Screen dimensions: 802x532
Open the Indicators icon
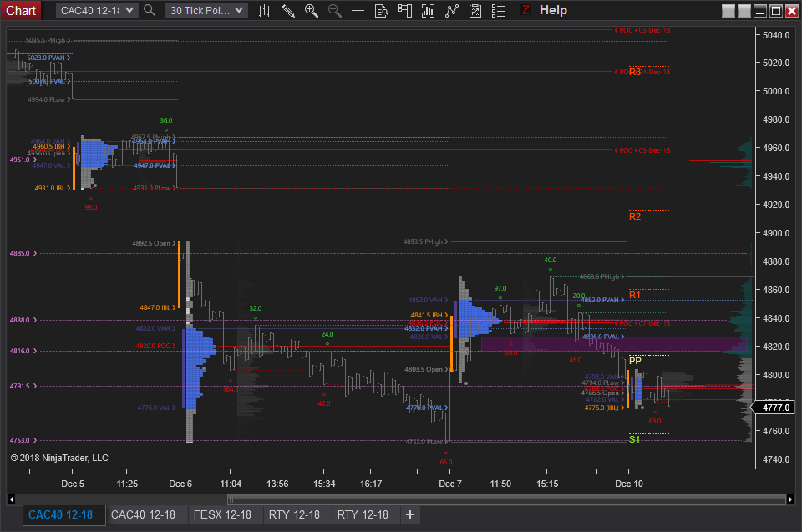click(429, 10)
